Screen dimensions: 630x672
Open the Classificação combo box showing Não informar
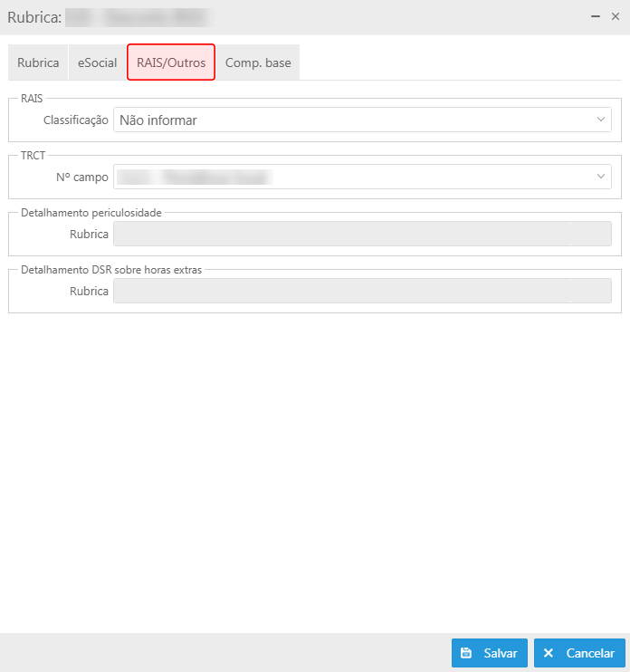pyautogui.click(x=362, y=120)
